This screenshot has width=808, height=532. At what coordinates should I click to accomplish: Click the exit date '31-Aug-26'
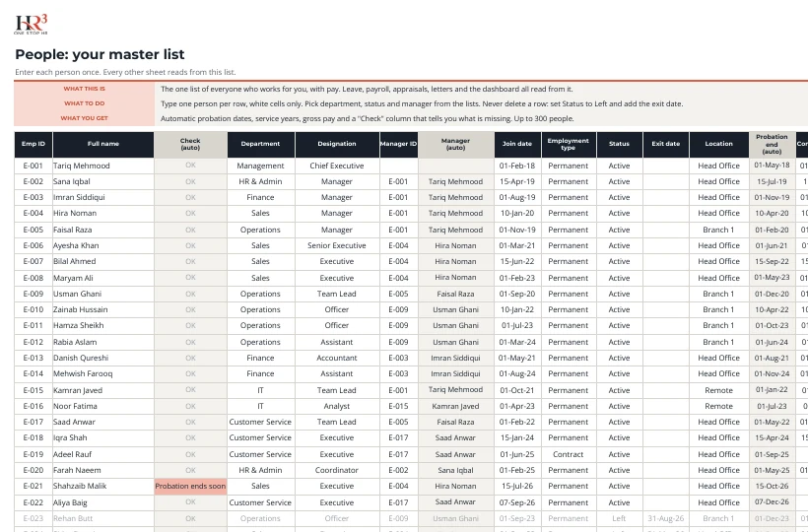666,518
